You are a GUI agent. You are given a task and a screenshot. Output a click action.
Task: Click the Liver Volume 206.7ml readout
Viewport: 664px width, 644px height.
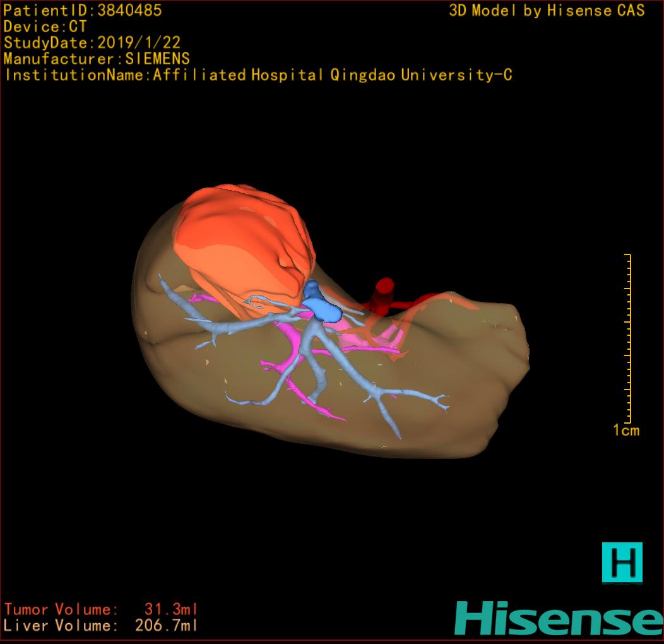pyautogui.click(x=101, y=626)
